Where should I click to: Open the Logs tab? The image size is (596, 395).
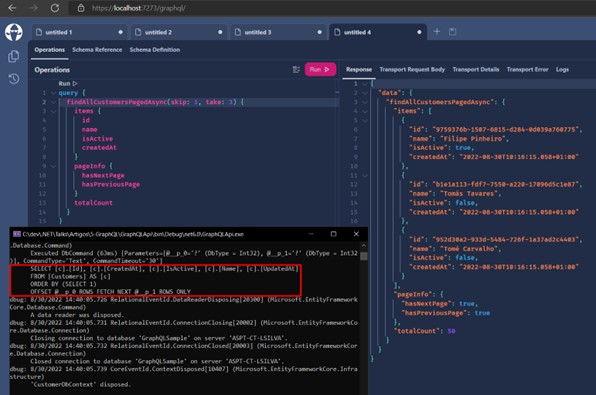[562, 70]
